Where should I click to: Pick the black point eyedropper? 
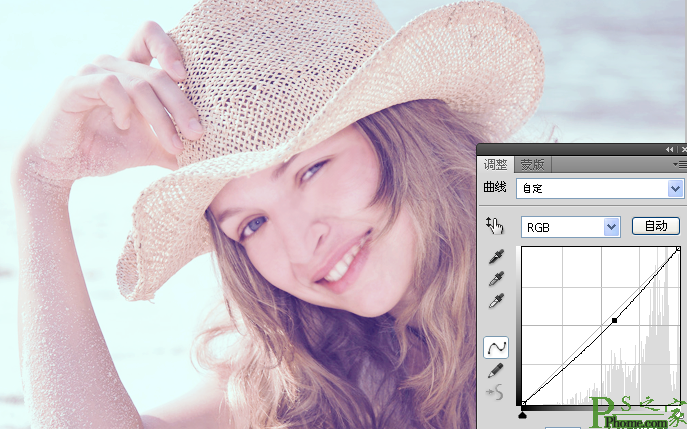coord(496,256)
